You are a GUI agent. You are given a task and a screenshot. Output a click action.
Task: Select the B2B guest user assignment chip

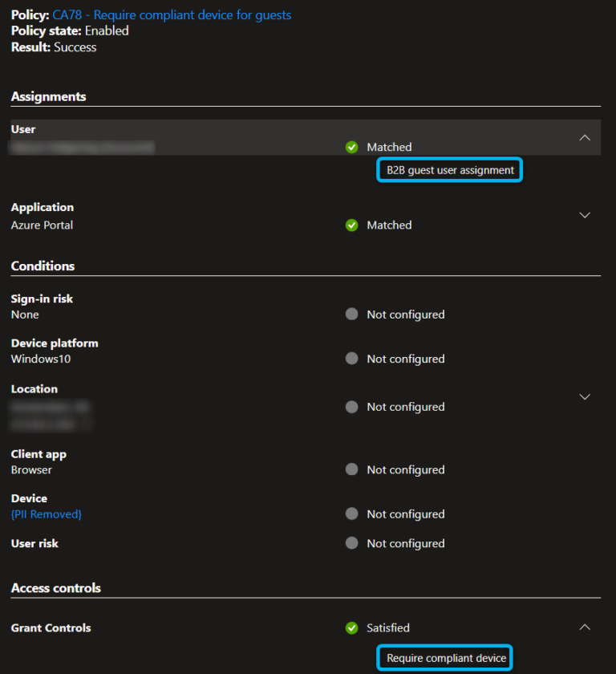pyautogui.click(x=449, y=169)
